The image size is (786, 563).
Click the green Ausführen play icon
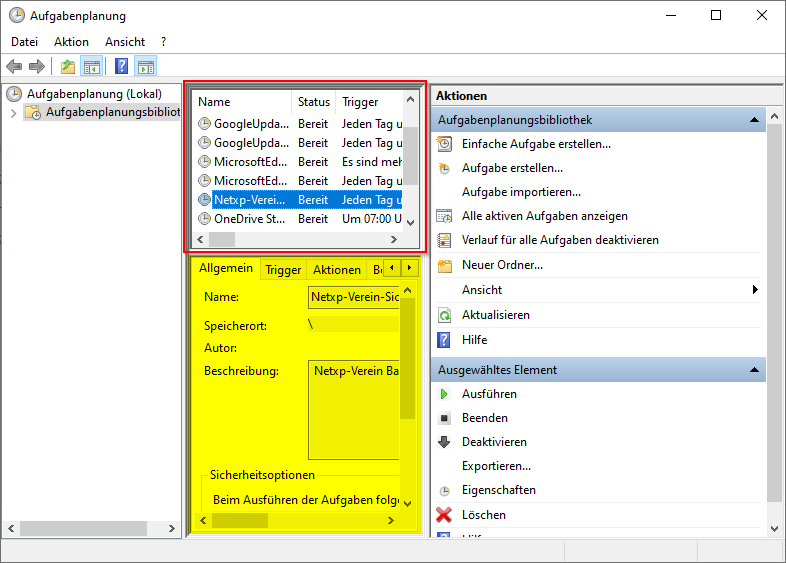444,394
